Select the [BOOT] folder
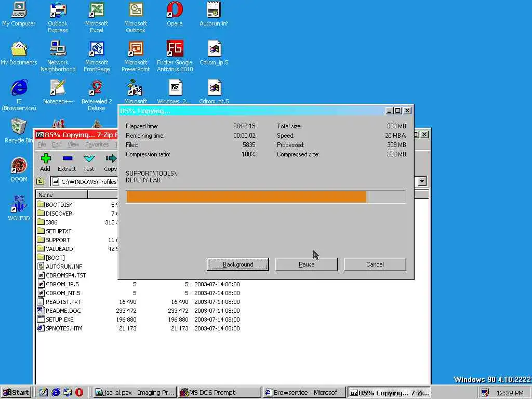Screen dimensions: 532x399 point(51,258)
